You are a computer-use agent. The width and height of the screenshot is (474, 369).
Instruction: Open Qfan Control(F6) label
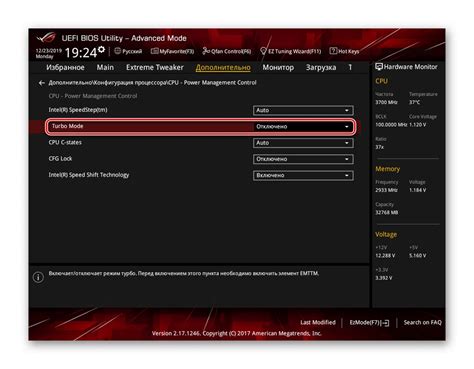tap(231, 51)
